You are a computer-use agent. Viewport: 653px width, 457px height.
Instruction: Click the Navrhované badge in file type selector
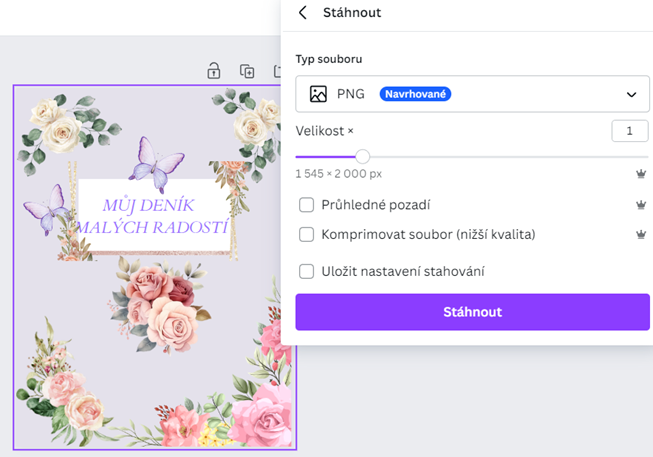tap(415, 94)
